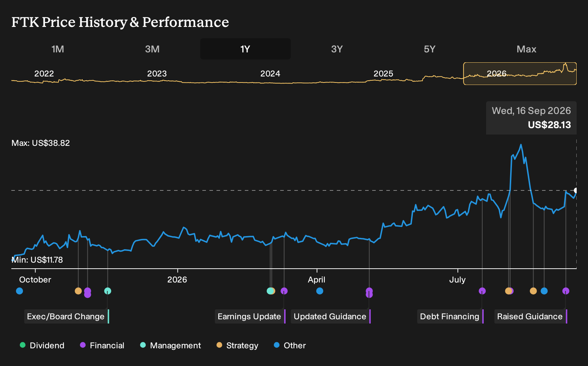588x366 pixels.
Task: Click the FTK Price History & Performance heading
Action: 120,22
